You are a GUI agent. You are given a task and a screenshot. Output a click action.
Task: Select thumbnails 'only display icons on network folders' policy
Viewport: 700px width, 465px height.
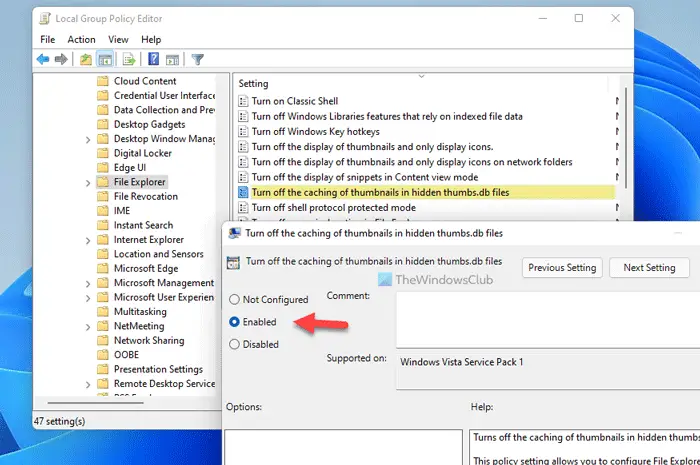(412, 162)
